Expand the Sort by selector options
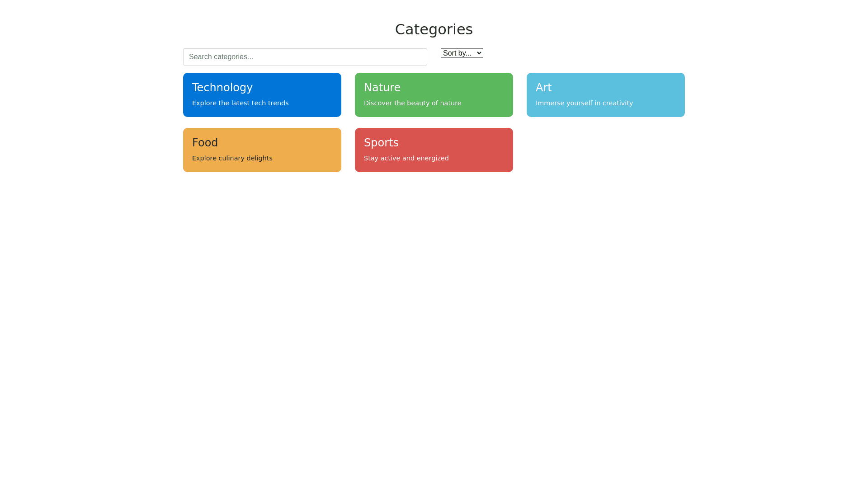Image resolution: width=868 pixels, height=488 pixels. (462, 53)
